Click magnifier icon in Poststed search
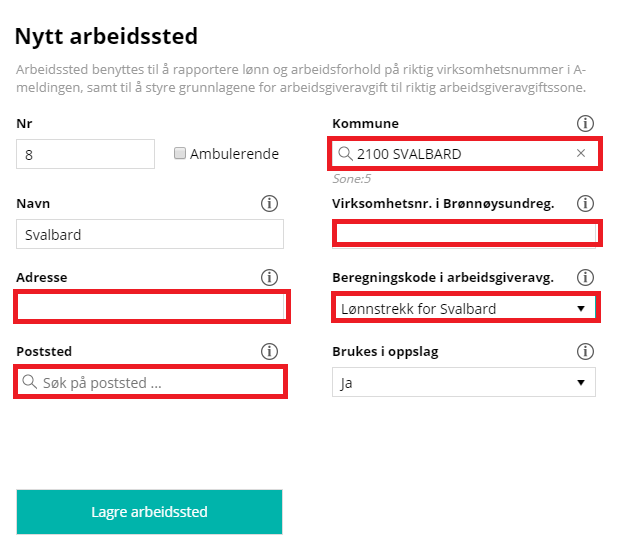 (30, 382)
